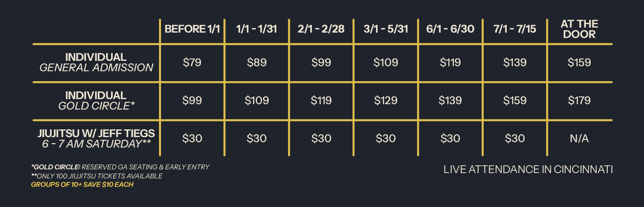Click the Gold Circle reserved seating footnote

click(x=120, y=167)
